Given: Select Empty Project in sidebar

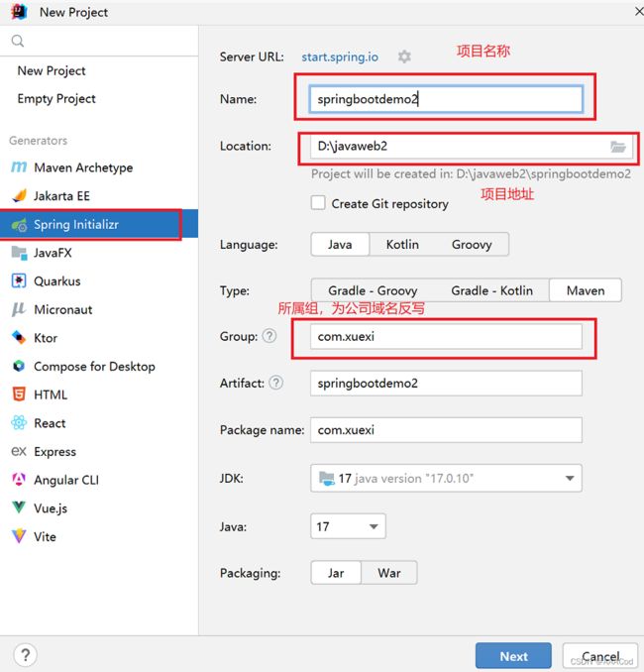Looking at the screenshot, I should [x=56, y=99].
